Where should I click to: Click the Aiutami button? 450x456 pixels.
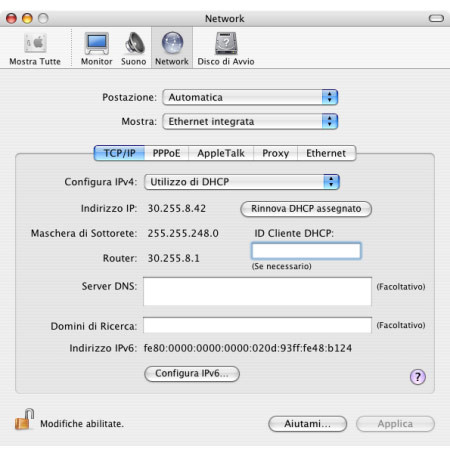pyautogui.click(x=307, y=424)
